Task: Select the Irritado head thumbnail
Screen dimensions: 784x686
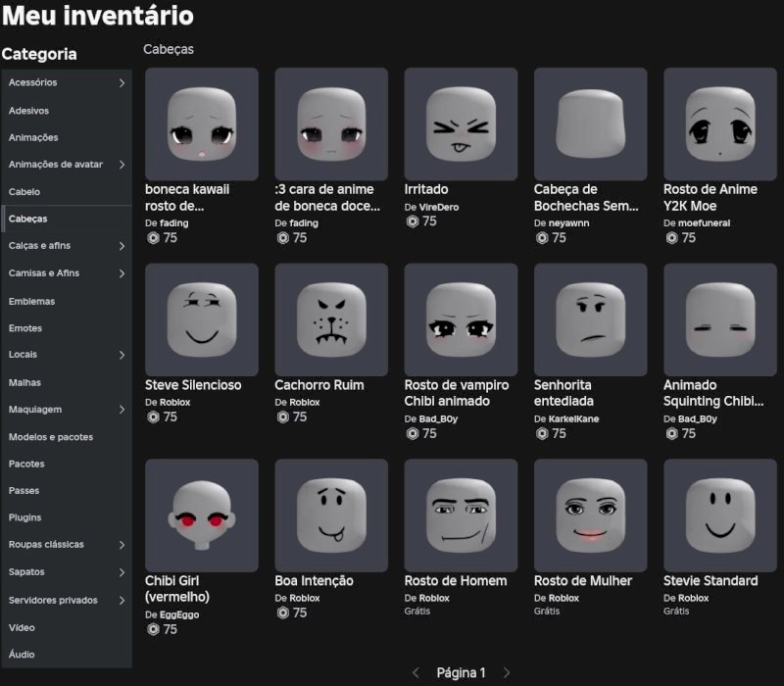Action: coord(461,124)
